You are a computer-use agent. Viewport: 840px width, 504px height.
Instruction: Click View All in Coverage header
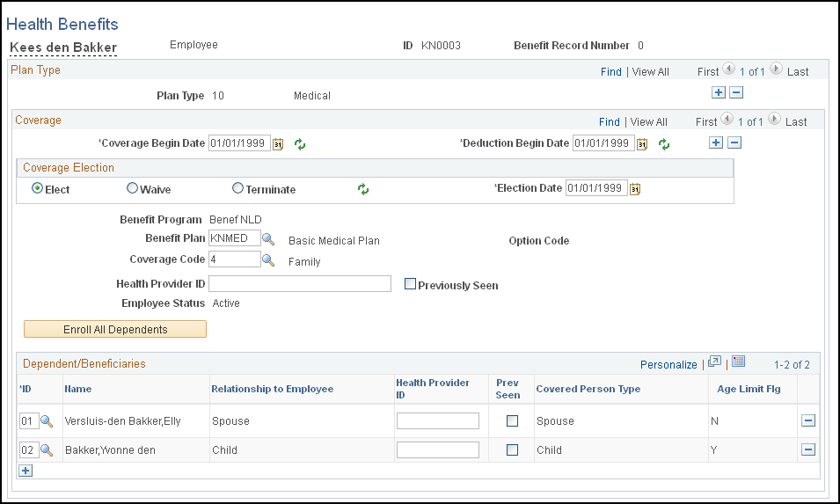click(649, 122)
